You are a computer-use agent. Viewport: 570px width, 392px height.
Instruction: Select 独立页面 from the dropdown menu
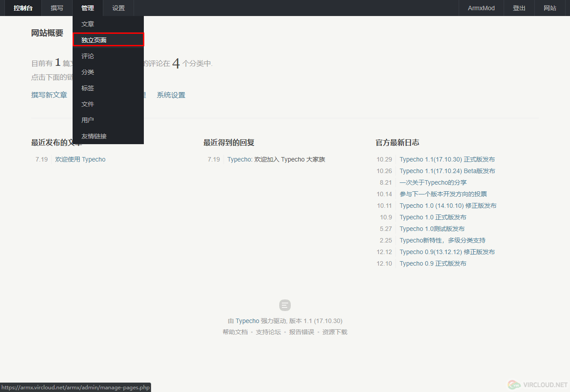108,40
